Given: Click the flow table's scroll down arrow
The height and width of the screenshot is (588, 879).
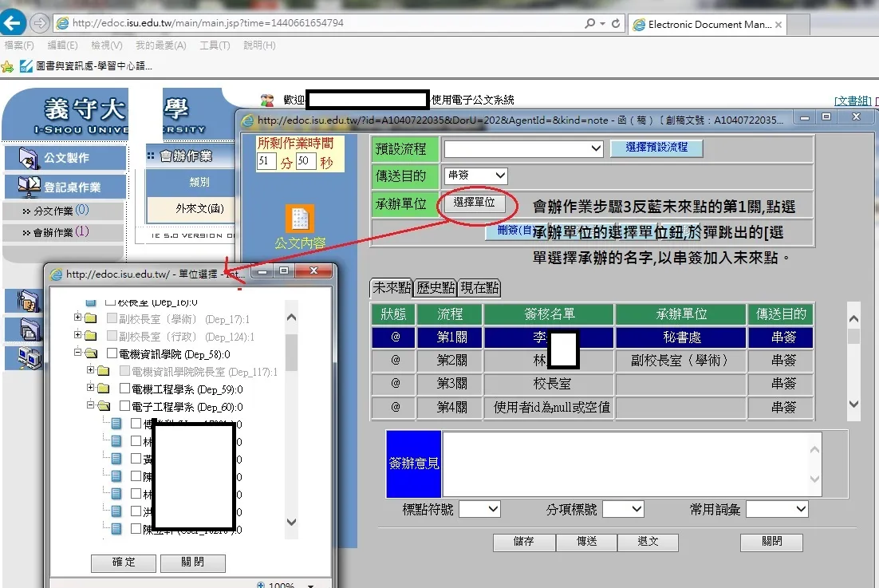Looking at the screenshot, I should 853,404.
